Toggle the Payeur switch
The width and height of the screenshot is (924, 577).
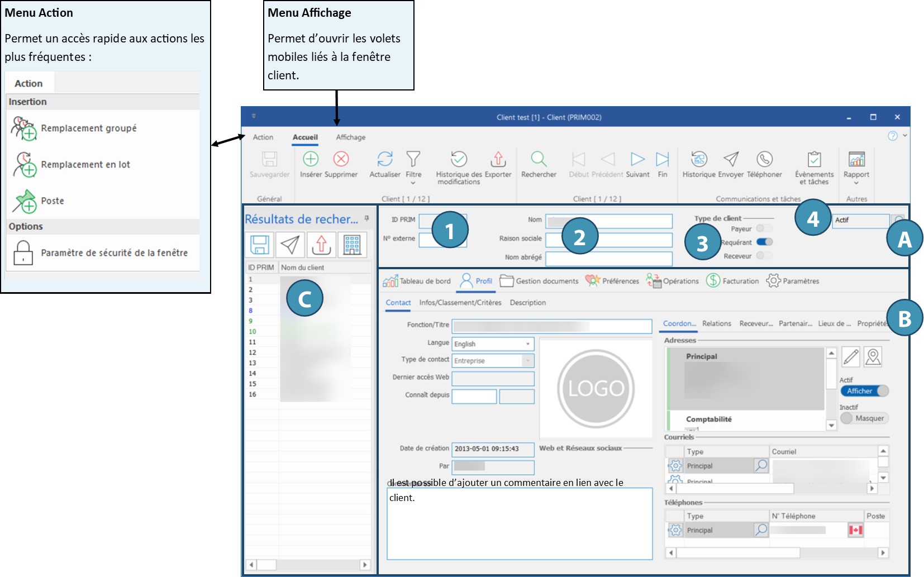click(x=764, y=228)
